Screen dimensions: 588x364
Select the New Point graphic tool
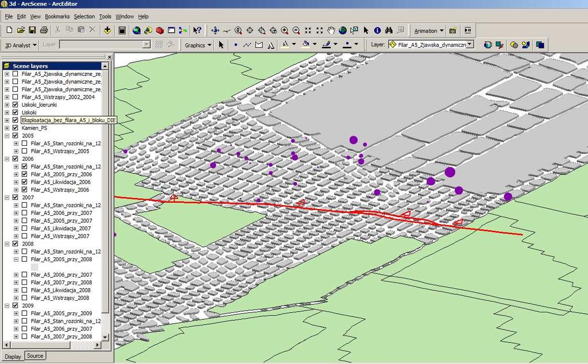pos(235,45)
